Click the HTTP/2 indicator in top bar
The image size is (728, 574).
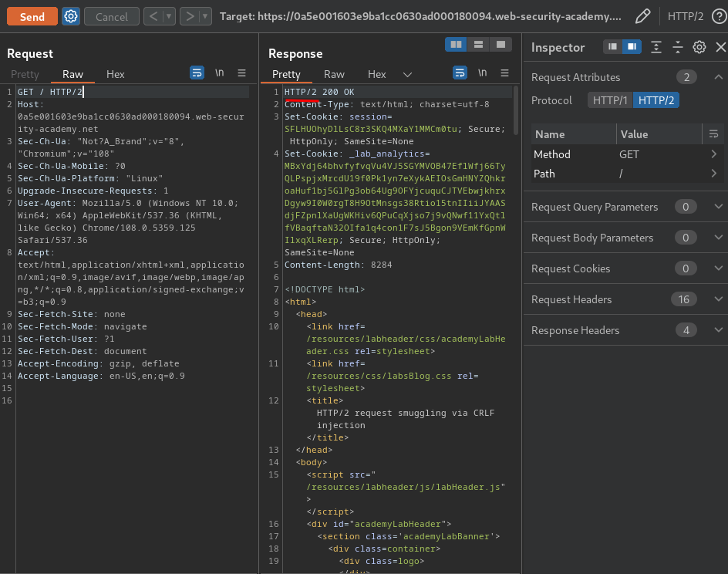coord(686,17)
